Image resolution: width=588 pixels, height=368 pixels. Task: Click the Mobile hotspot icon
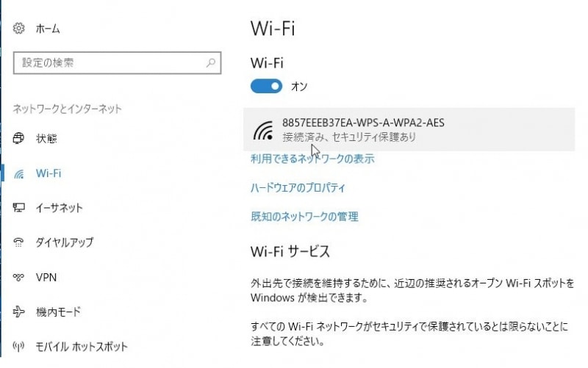pyautogui.click(x=19, y=347)
